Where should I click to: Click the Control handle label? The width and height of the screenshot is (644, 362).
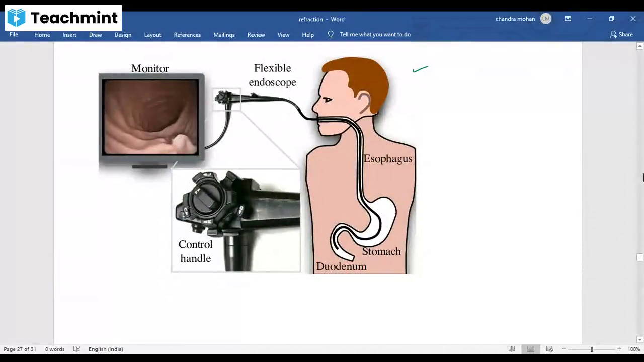196,251
